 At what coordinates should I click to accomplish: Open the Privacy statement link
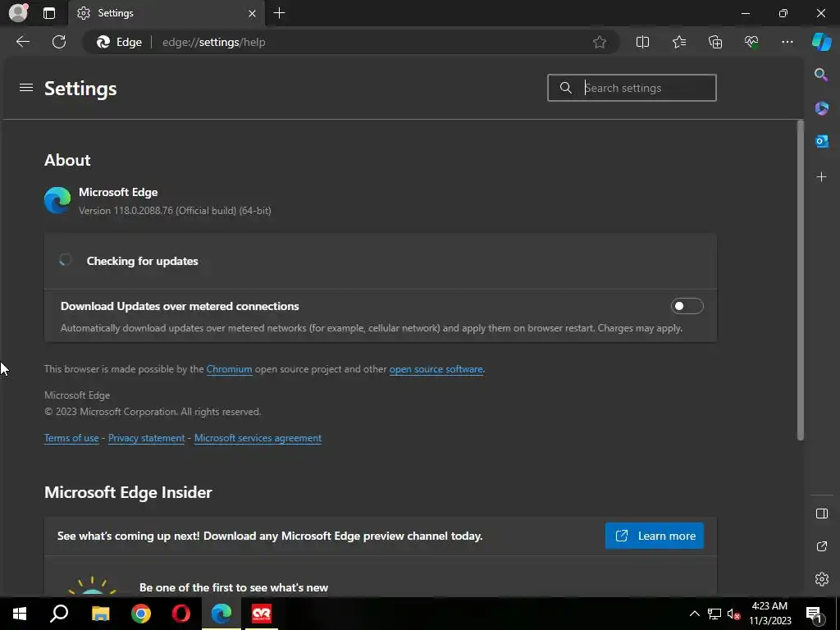click(x=146, y=438)
